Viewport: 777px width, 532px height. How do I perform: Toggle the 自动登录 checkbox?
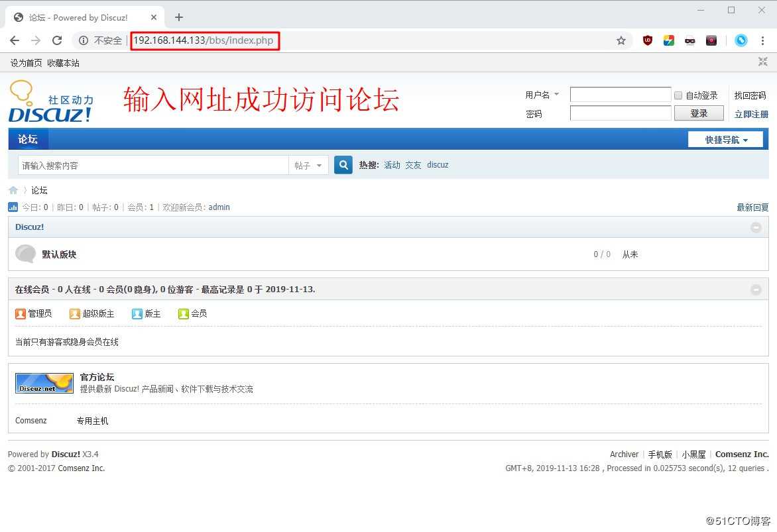[x=678, y=95]
